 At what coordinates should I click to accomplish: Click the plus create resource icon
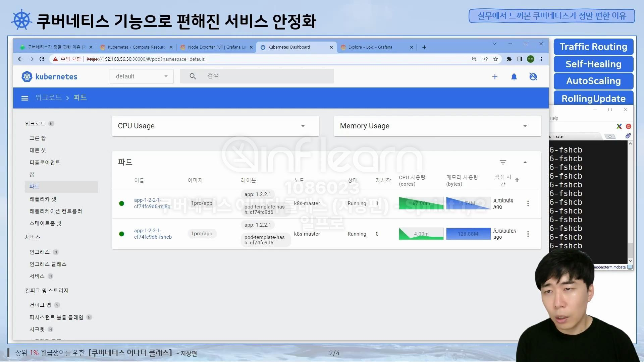[x=495, y=77]
